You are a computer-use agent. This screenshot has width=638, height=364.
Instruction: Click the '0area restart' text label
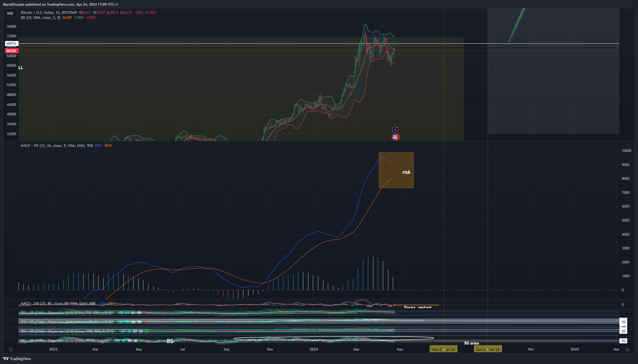click(x=418, y=307)
